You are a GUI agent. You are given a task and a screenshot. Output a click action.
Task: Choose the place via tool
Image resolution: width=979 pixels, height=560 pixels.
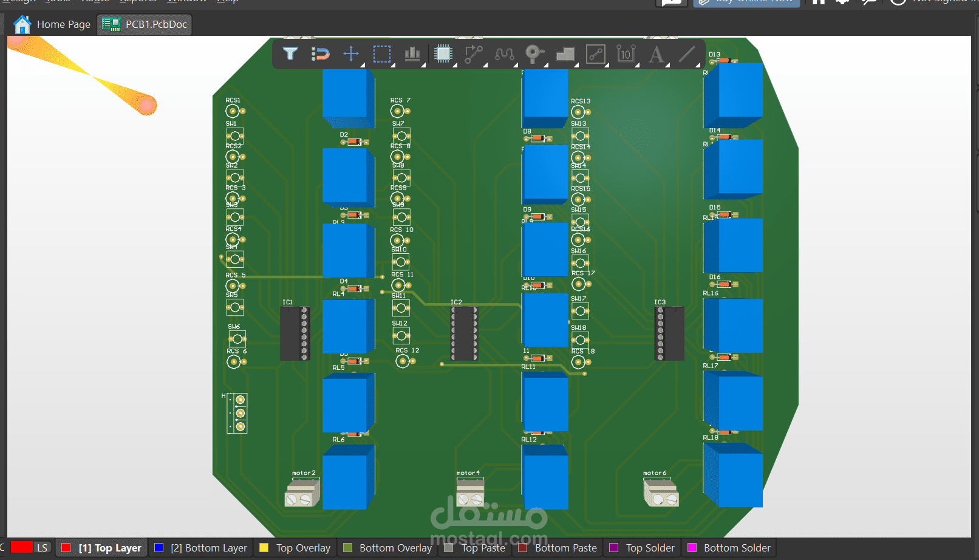tap(534, 54)
